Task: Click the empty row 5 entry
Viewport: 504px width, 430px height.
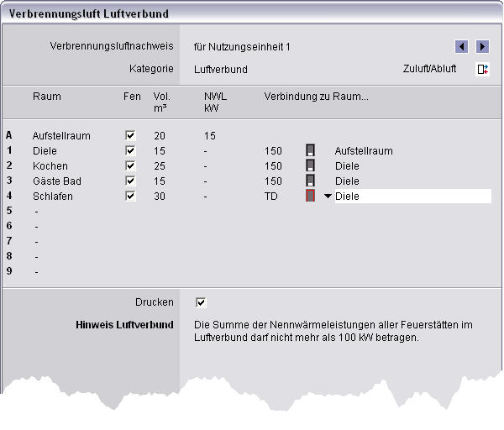Action: (x=37, y=212)
